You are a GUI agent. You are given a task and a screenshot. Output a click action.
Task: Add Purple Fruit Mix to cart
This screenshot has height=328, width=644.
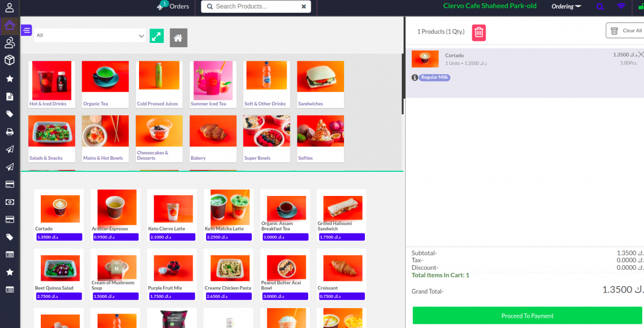pyautogui.click(x=172, y=275)
